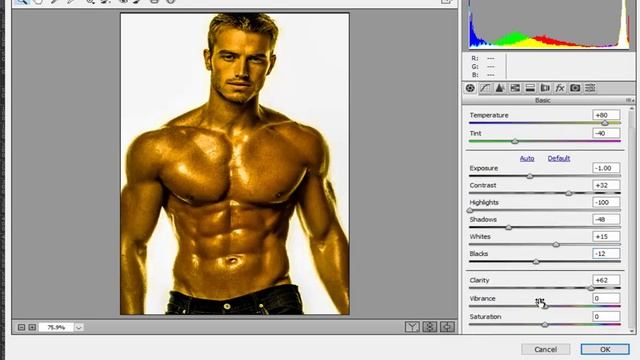Zoom in with the plus button

point(32,327)
